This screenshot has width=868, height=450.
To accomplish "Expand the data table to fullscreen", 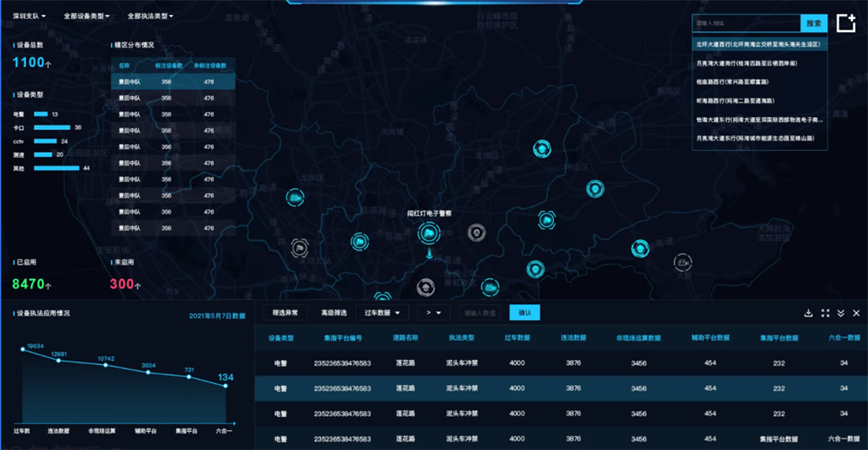I will pos(825,313).
